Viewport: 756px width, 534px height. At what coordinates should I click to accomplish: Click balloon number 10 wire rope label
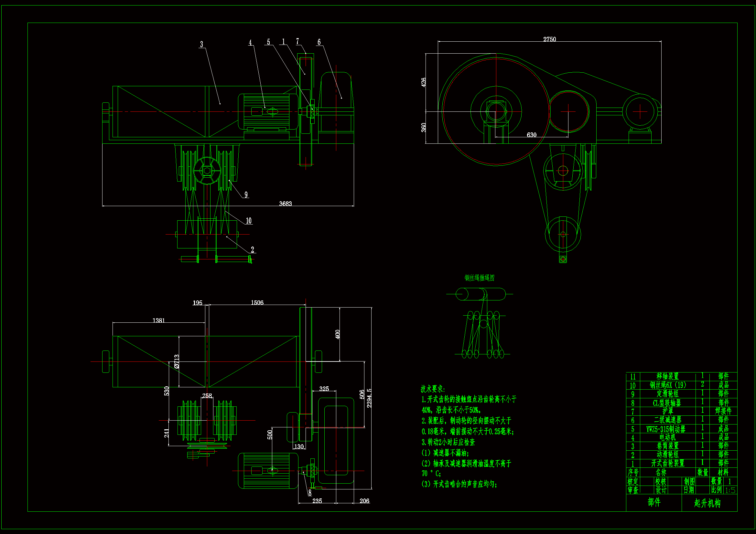[x=249, y=221]
